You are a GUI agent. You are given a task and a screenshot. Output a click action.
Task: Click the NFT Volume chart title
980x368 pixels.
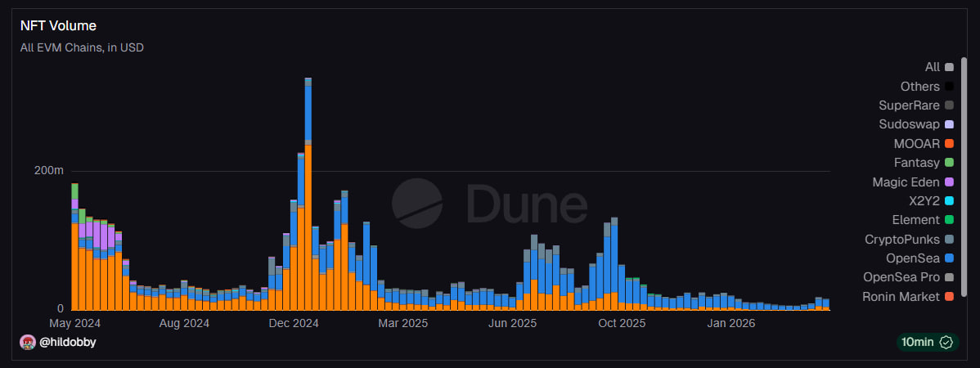click(58, 25)
